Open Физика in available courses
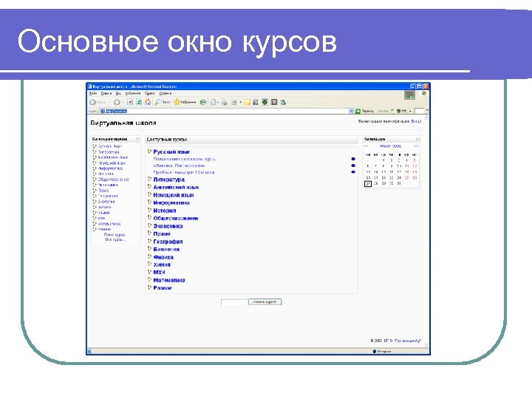 pos(163,257)
